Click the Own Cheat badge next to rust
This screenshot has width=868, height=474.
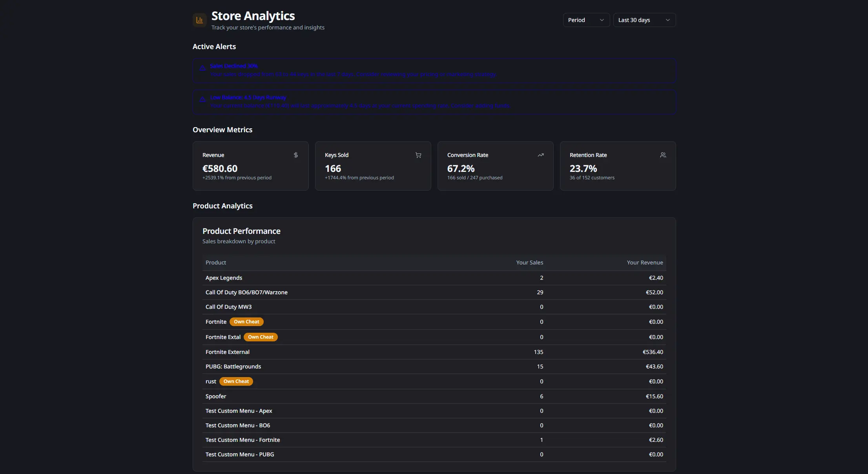point(235,381)
